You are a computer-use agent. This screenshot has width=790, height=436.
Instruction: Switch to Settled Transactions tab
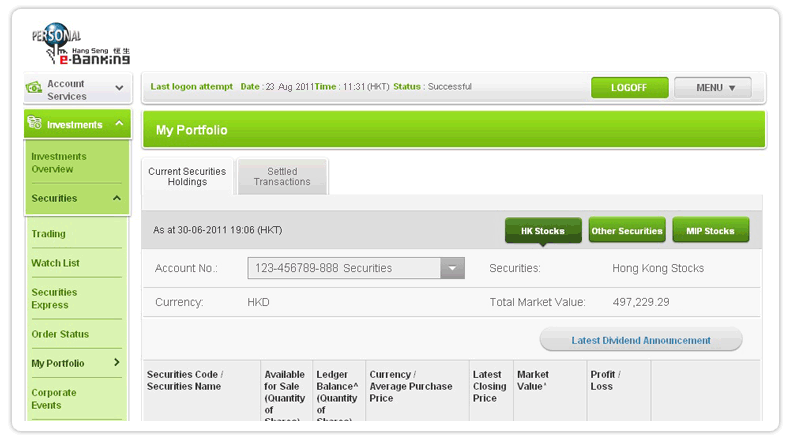[x=282, y=177]
